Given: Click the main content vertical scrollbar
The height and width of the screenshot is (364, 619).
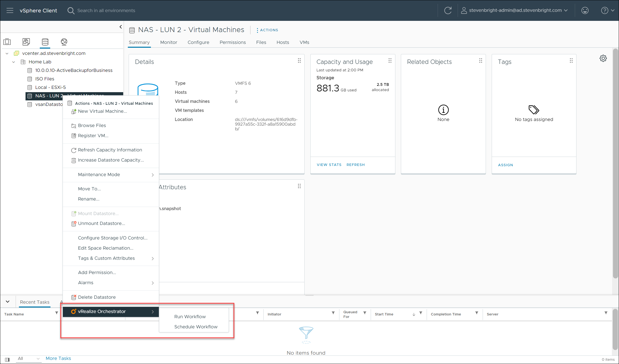Looking at the screenshot, I should coord(615,165).
